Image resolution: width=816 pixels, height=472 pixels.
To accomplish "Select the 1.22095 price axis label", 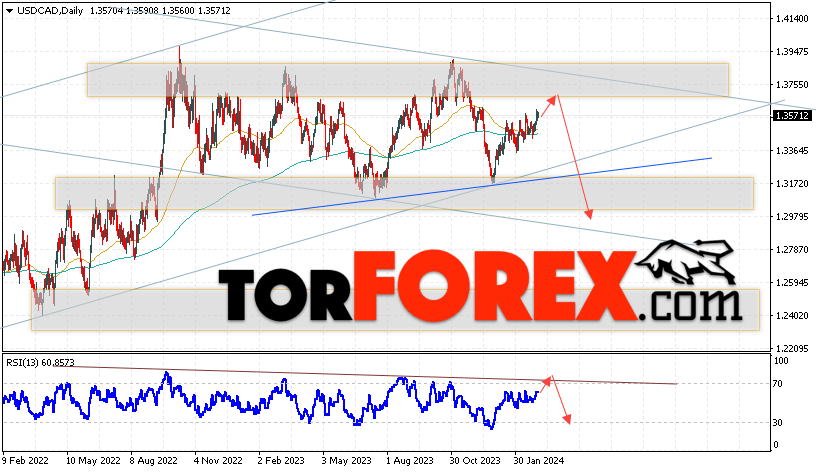I will coord(792,348).
